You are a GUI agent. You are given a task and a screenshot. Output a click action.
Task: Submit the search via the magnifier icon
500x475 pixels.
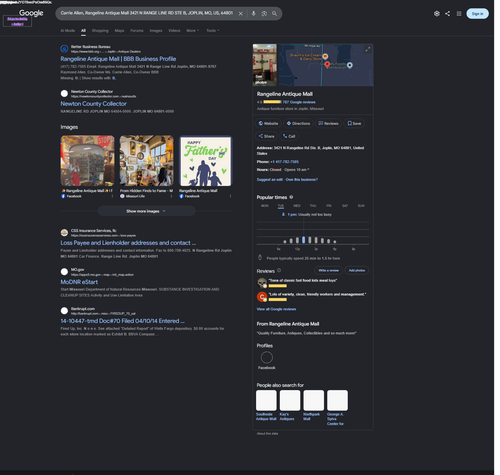point(274,14)
